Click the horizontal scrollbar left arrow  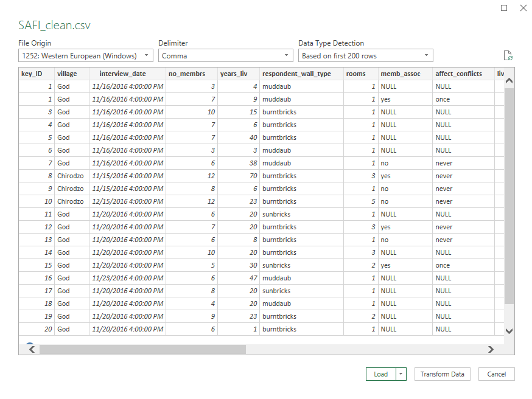point(32,349)
